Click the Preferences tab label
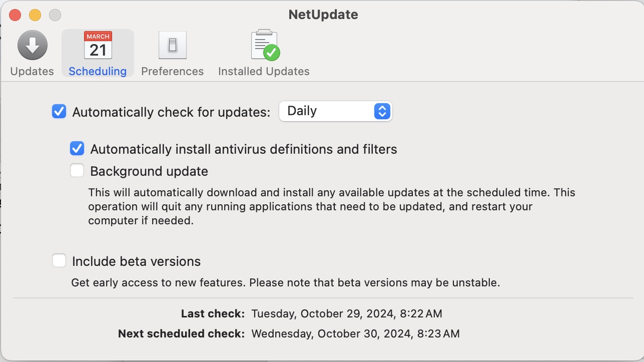This screenshot has width=644, height=362. (172, 71)
